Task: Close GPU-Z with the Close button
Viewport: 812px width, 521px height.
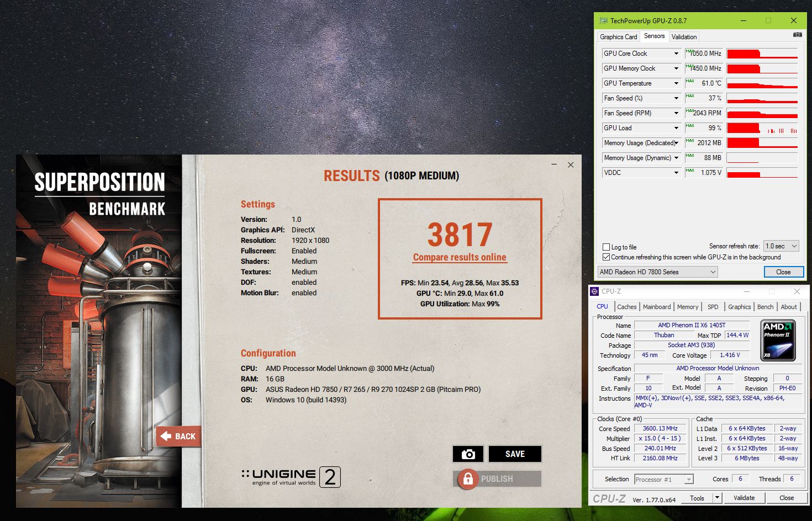Action: click(783, 272)
